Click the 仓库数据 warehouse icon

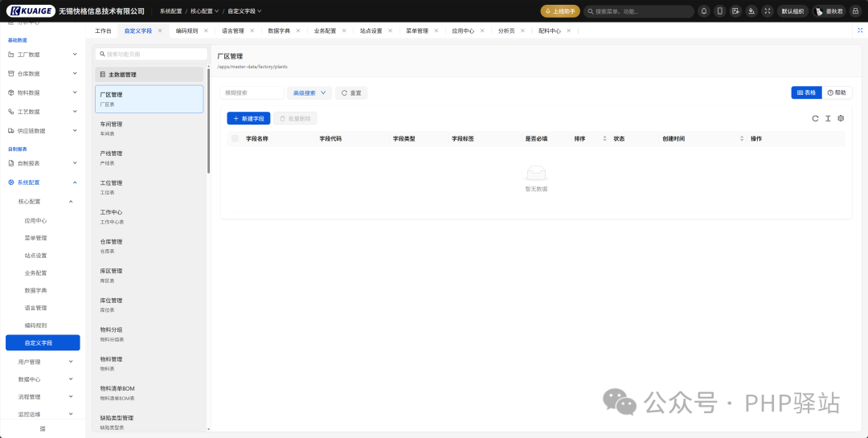point(11,74)
